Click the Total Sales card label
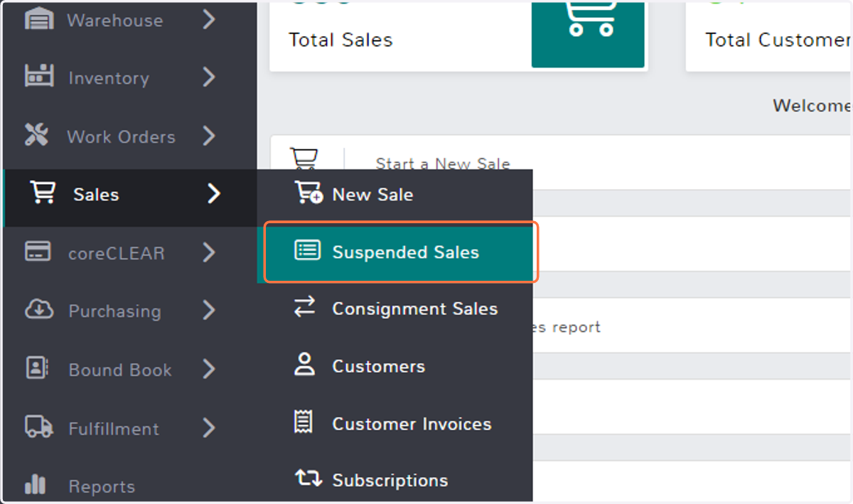Image resolution: width=853 pixels, height=504 pixels. 340,39
